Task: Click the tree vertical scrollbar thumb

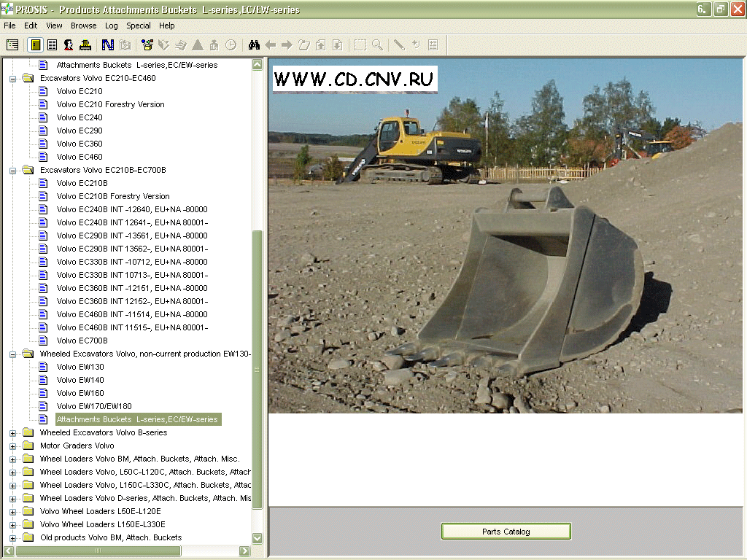Action: click(x=258, y=370)
